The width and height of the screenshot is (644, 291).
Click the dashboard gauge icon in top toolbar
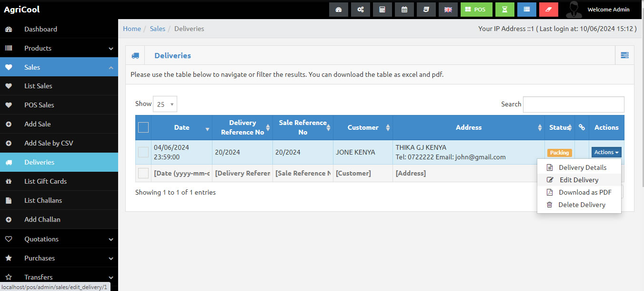[338, 10]
